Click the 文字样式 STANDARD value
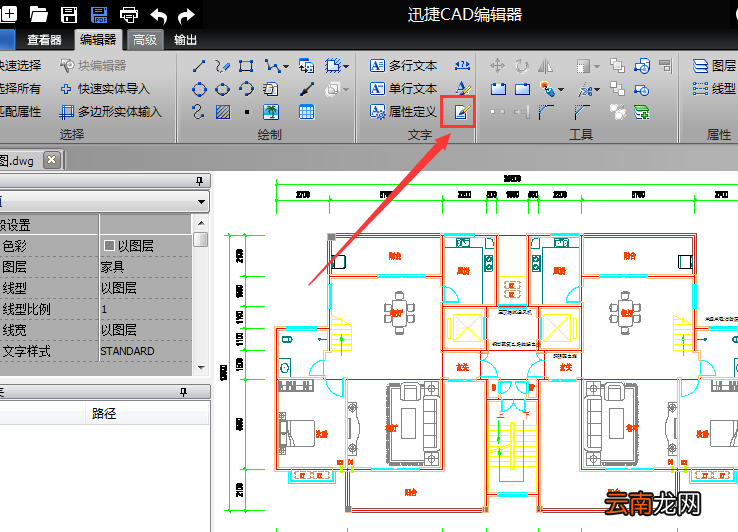 click(x=145, y=351)
